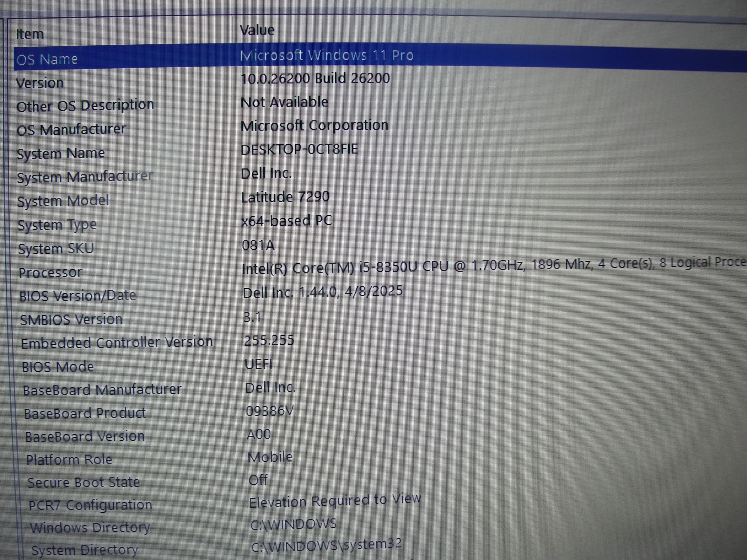Select the Secure Boot State row

pyautogui.click(x=84, y=483)
